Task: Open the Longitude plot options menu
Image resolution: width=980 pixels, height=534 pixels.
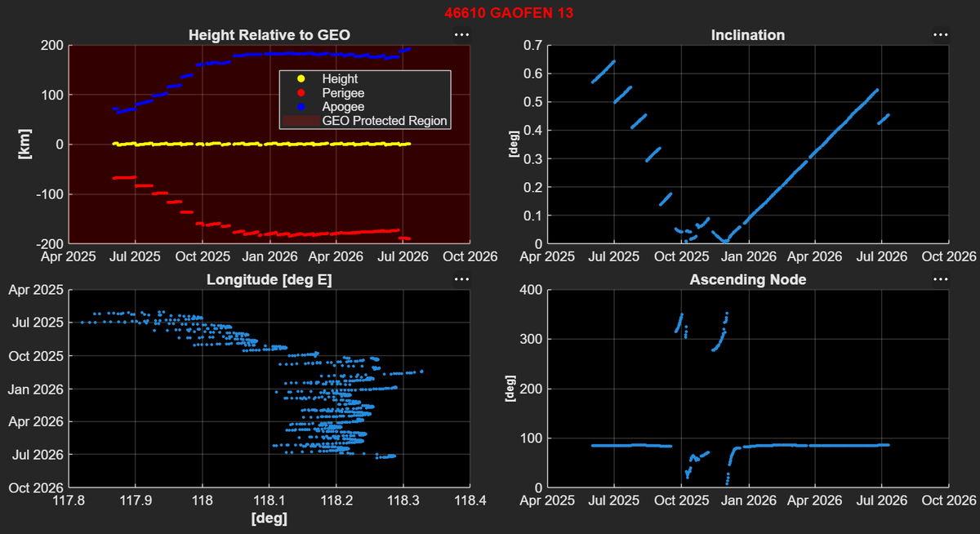Action: 461,279
